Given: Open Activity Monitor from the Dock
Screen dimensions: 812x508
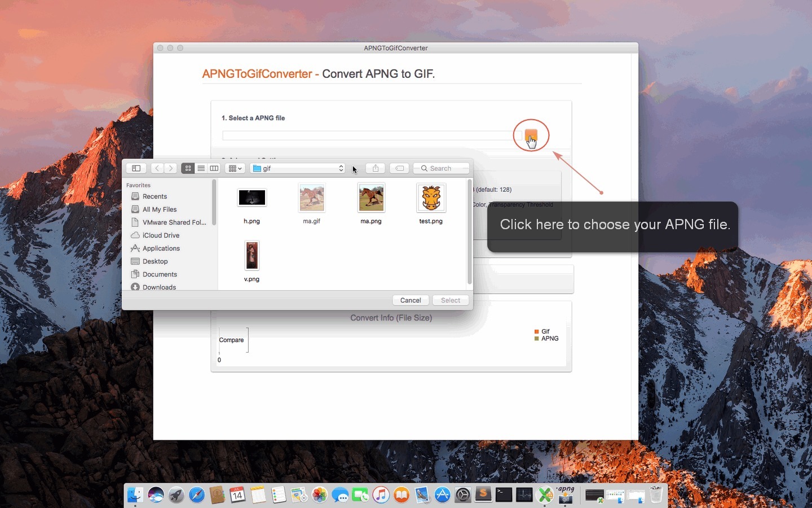Looking at the screenshot, I should (x=524, y=495).
